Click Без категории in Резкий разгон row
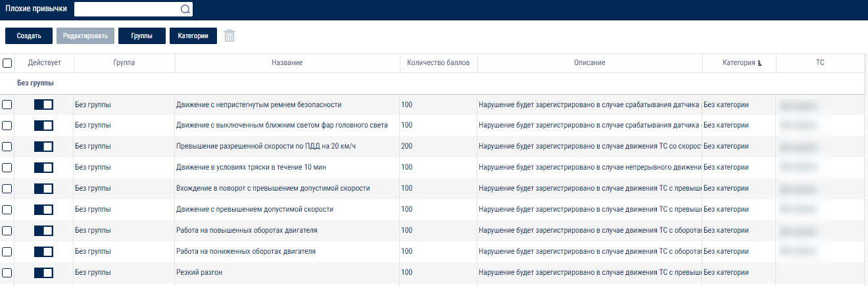 [x=726, y=273]
